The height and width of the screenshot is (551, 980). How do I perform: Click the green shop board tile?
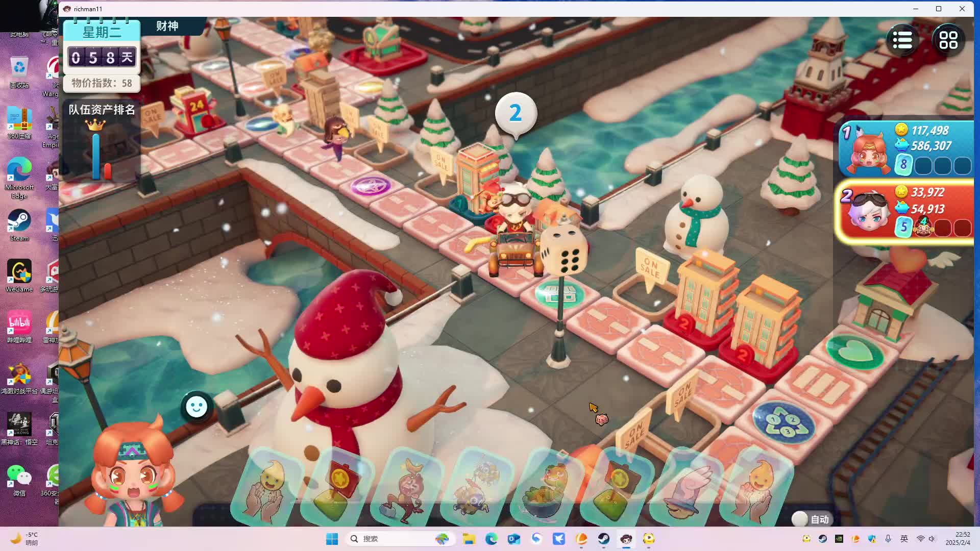[559, 293]
